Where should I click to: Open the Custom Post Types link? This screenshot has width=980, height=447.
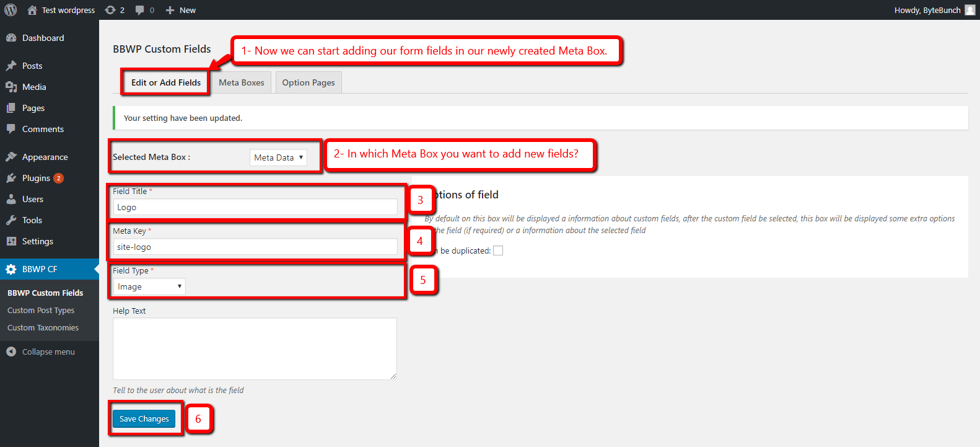41,310
